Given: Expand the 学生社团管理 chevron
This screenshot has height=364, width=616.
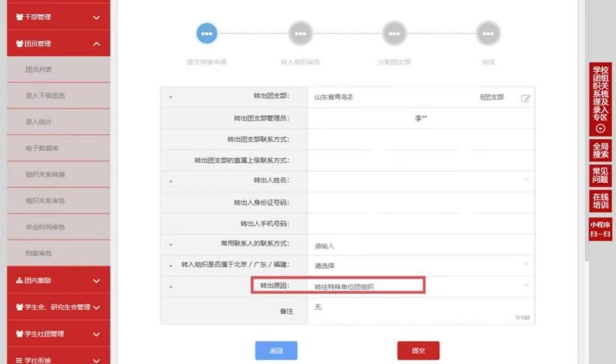Looking at the screenshot, I should click(x=96, y=334).
